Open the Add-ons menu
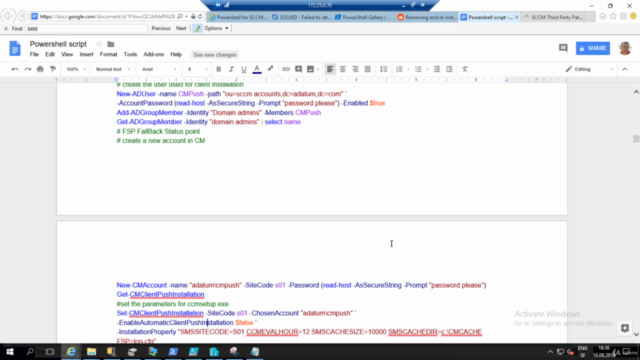Screen dimensions: 640x360 coord(153,54)
